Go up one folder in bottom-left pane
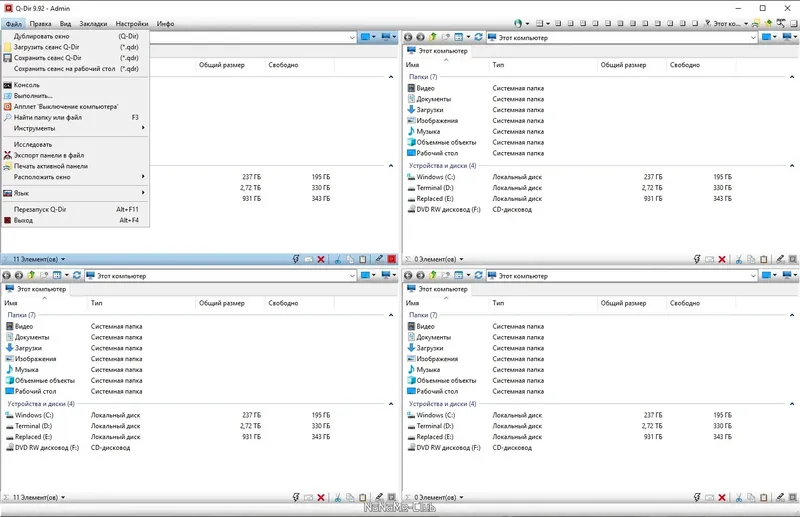The image size is (800, 517). (31, 275)
